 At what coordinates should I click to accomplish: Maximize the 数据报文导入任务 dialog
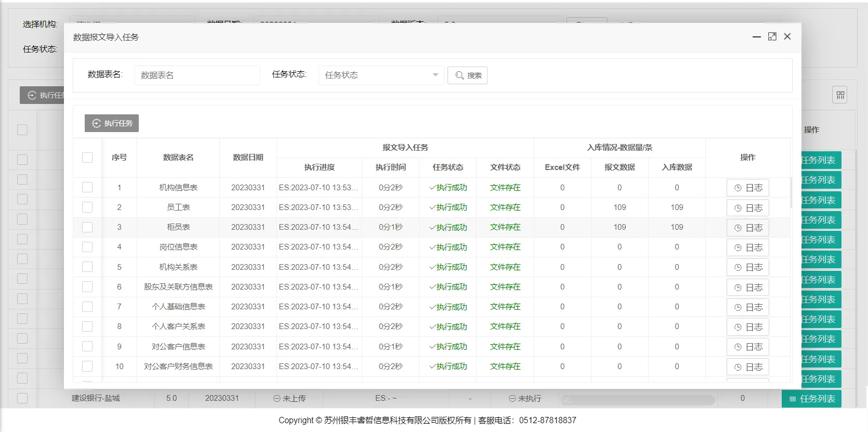click(x=772, y=36)
